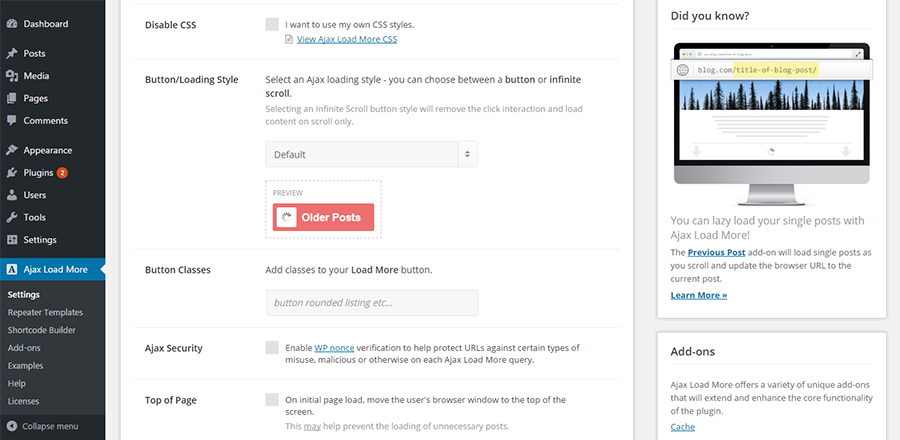Click the Dashboard gauge icon
This screenshot has width=900, height=440.
(x=11, y=24)
